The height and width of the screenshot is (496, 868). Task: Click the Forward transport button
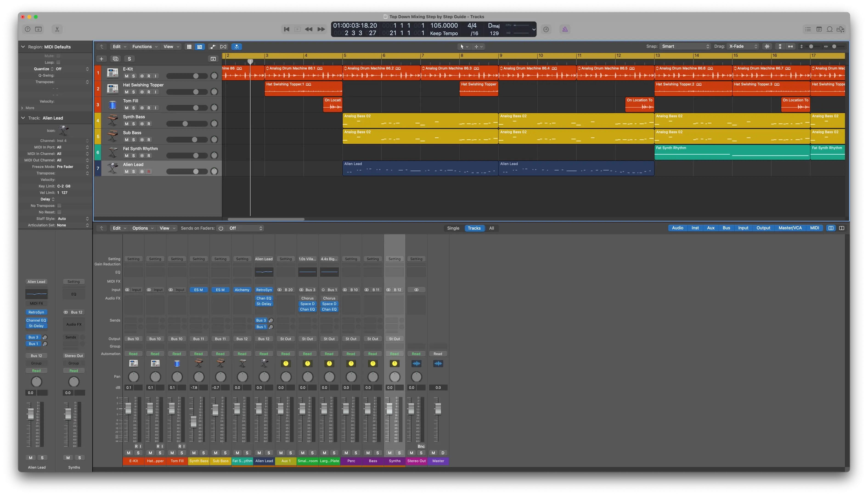pos(321,29)
